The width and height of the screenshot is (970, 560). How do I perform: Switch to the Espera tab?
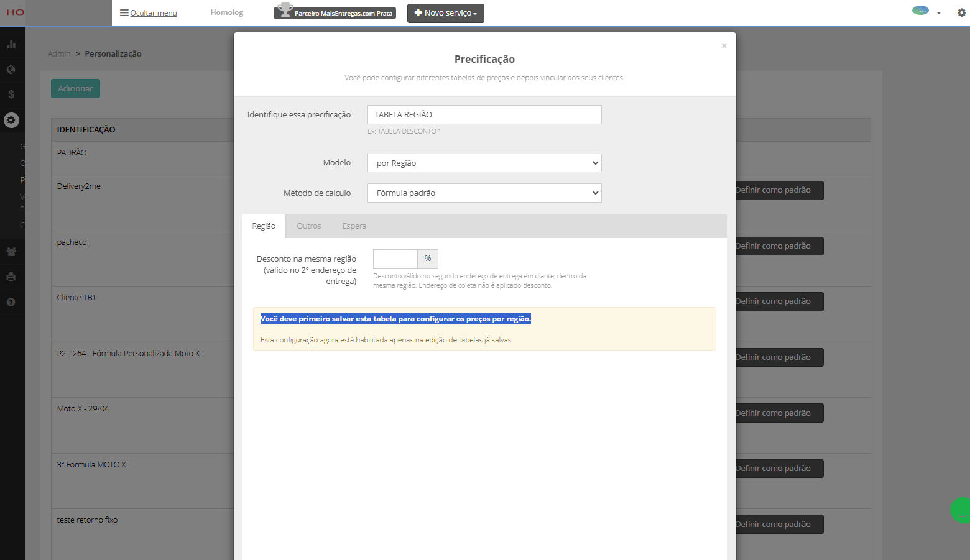354,226
